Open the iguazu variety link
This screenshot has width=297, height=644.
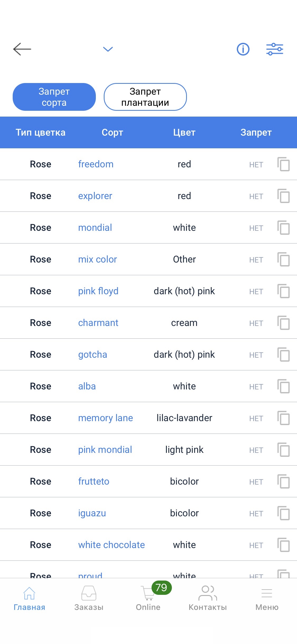point(92,513)
